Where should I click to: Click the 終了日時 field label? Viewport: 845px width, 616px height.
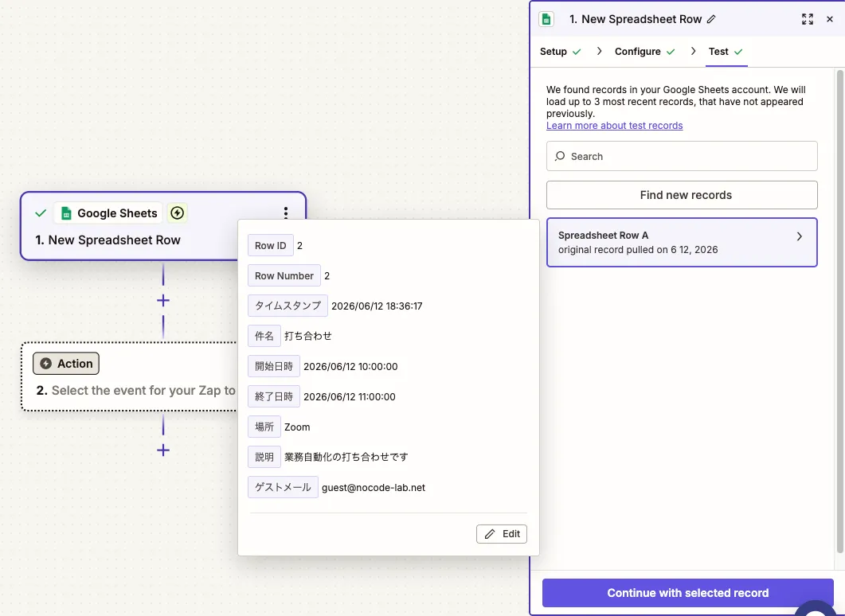pos(274,396)
